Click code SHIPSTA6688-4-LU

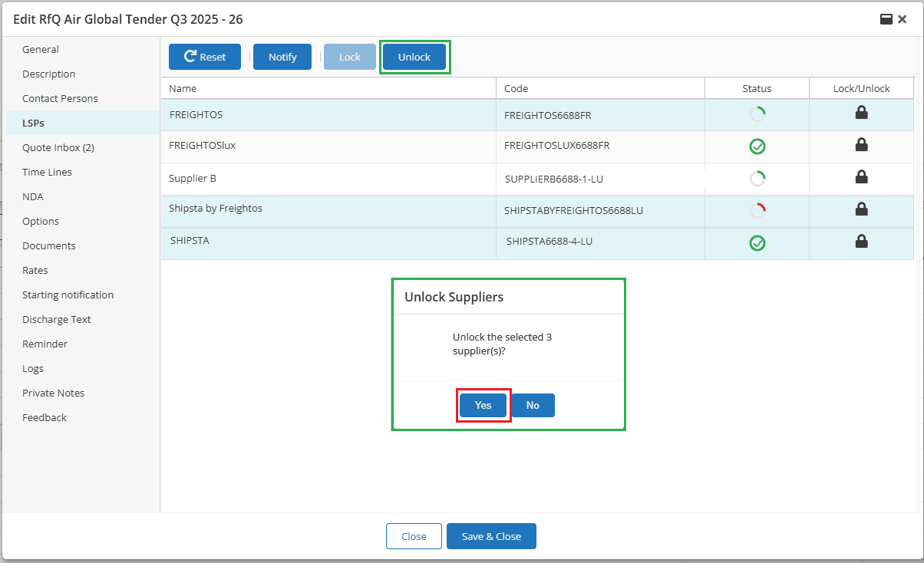coord(549,241)
